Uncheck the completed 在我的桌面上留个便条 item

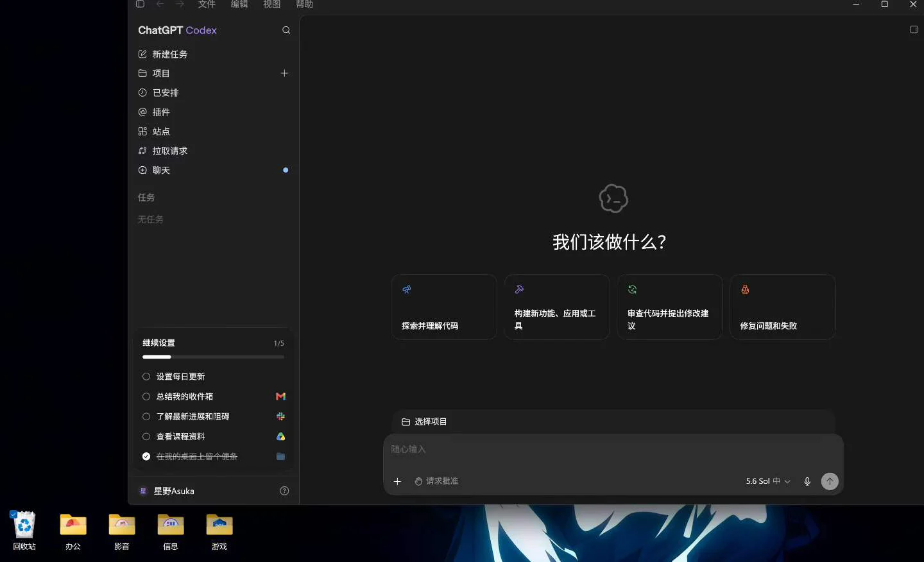pos(146,457)
